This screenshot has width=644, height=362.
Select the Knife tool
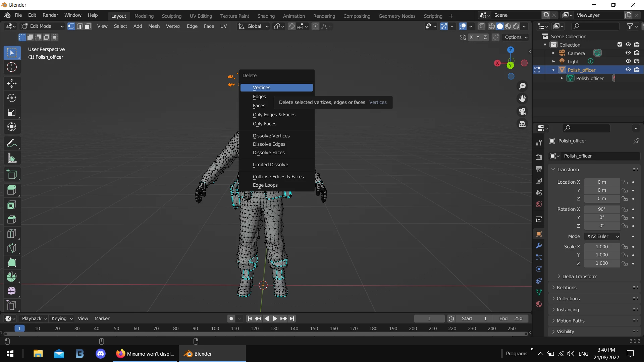click(x=12, y=248)
